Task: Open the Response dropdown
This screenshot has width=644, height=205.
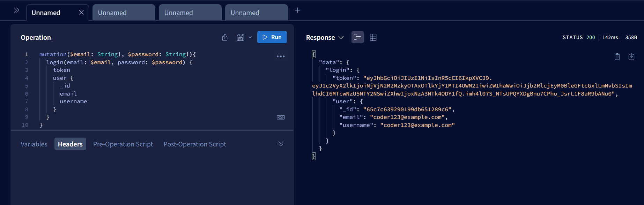Action: pos(325,37)
